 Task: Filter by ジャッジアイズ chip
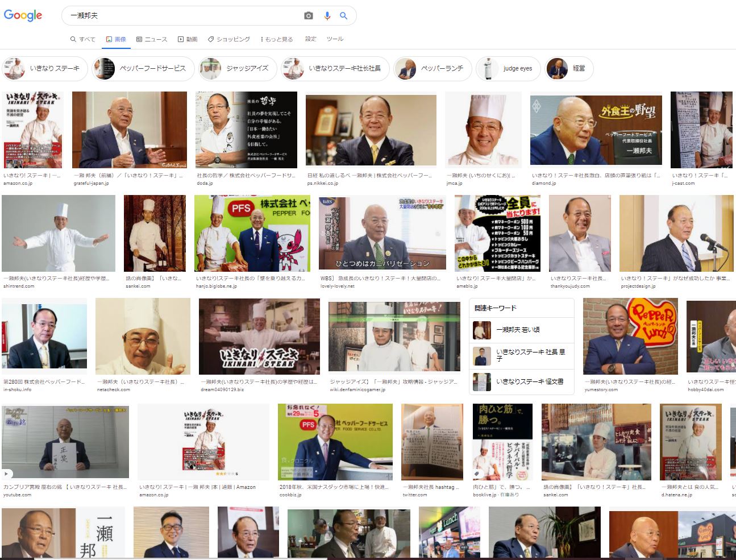click(x=238, y=68)
